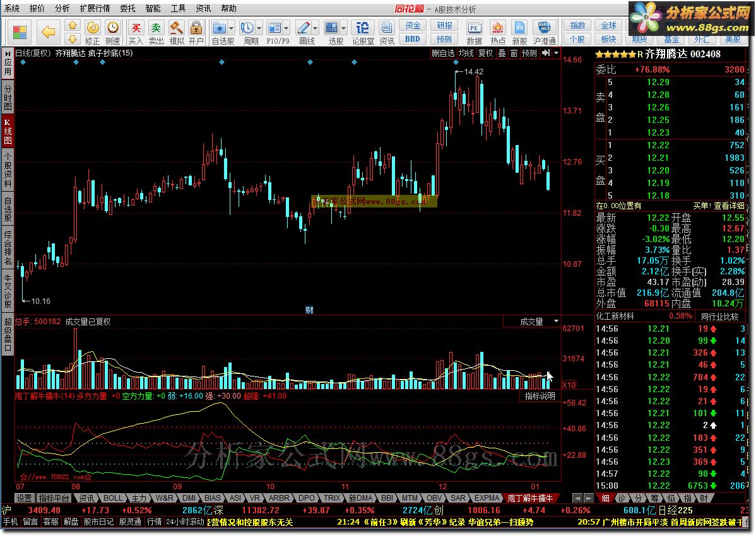Open the 扩展行情 menu

point(95,8)
